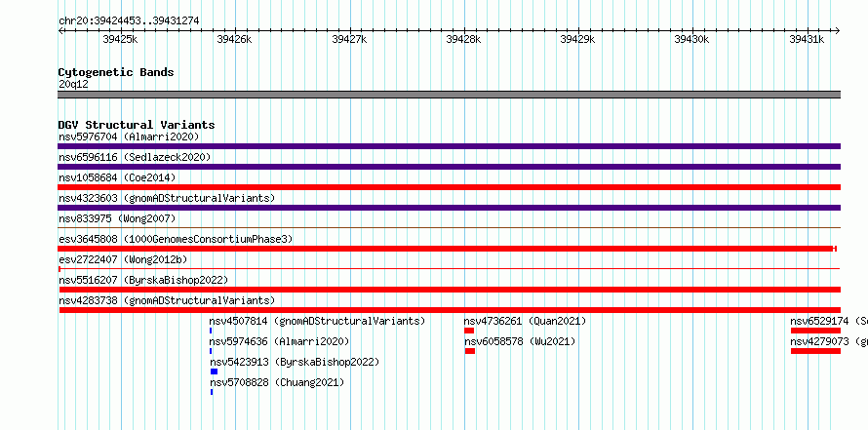This screenshot has width=868, height=430.
Task: Click the purple bar under nsv6596116
Action: coord(449,167)
